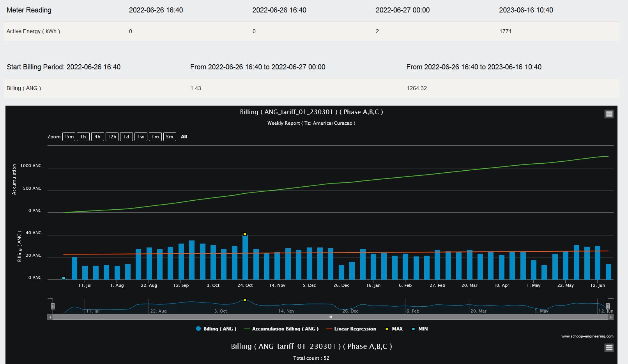
Task: Zoom chart to 3m range
Action: tap(170, 137)
